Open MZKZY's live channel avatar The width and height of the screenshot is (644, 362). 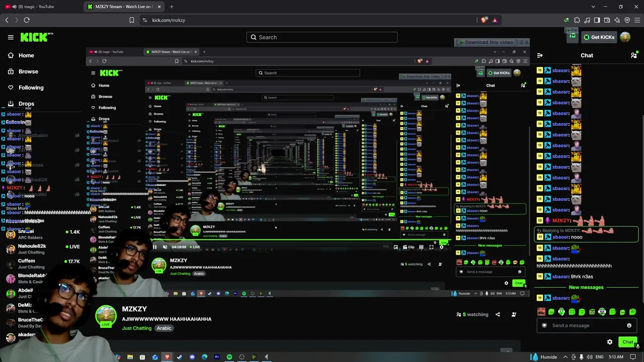point(106,316)
